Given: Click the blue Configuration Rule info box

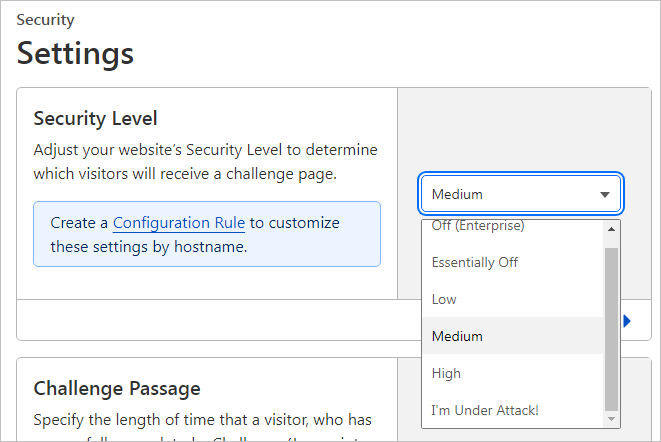Looking at the screenshot, I should [x=206, y=234].
